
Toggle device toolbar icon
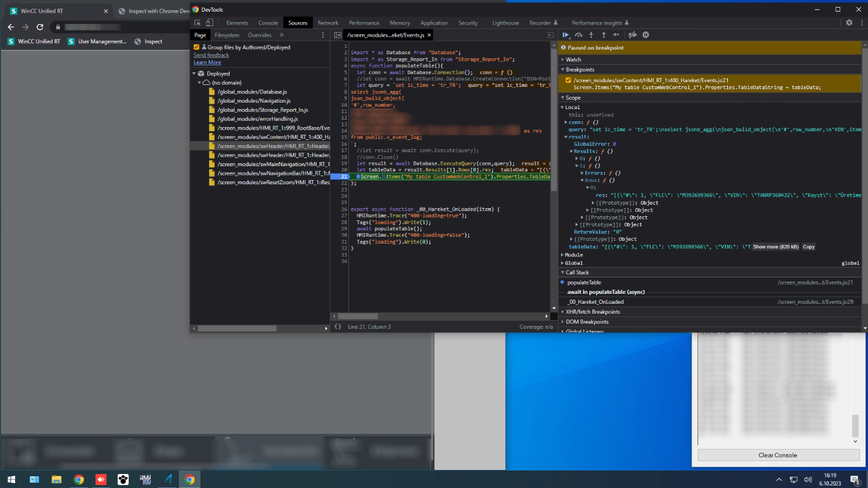point(210,23)
